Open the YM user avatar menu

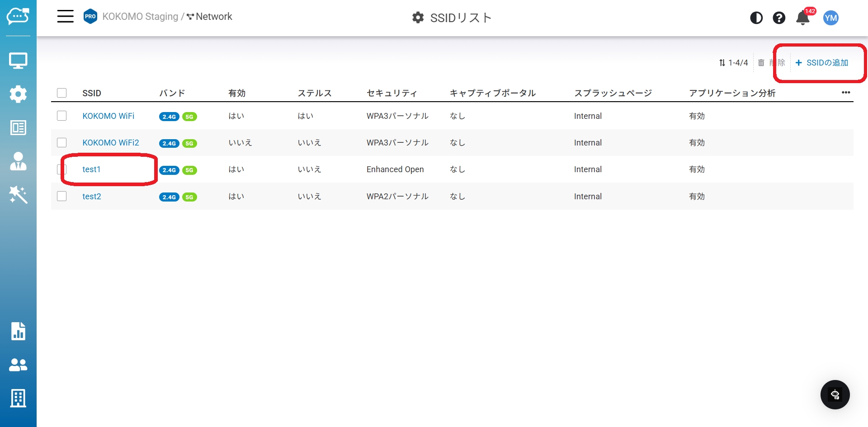(x=830, y=18)
